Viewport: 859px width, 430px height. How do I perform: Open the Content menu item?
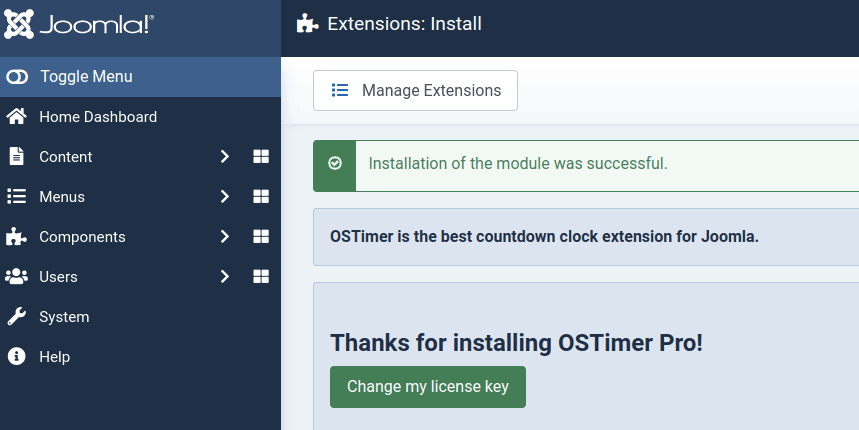(66, 157)
